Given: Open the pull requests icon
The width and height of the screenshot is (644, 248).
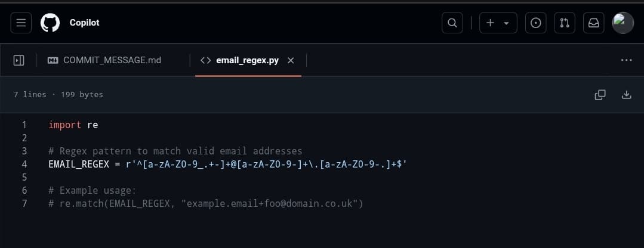Looking at the screenshot, I should (x=565, y=23).
